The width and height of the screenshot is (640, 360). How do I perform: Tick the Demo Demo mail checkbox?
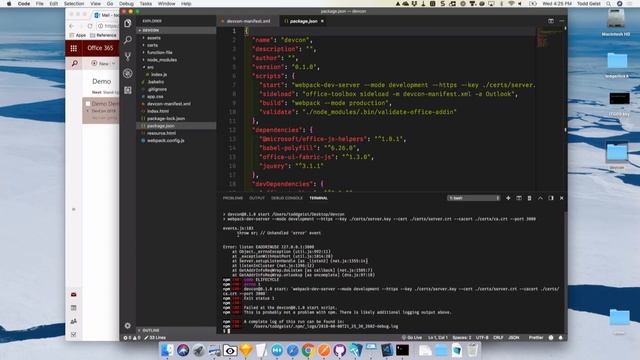[x=88, y=104]
